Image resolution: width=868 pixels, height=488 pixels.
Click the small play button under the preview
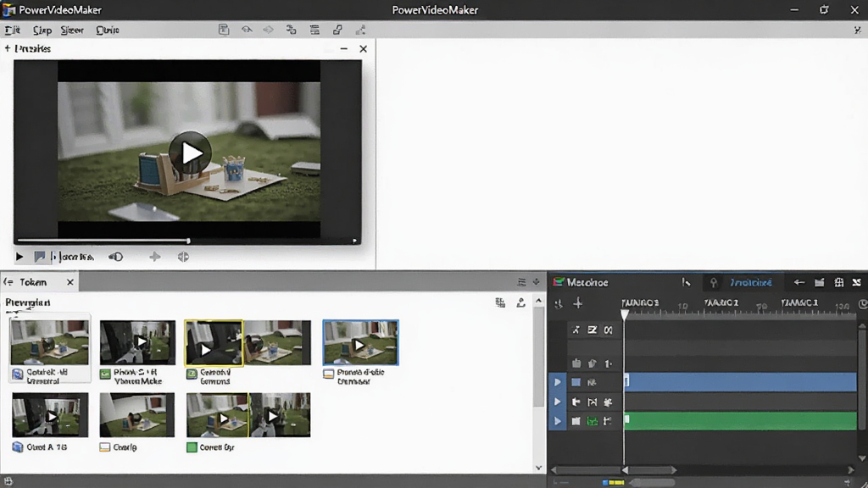pos(19,257)
